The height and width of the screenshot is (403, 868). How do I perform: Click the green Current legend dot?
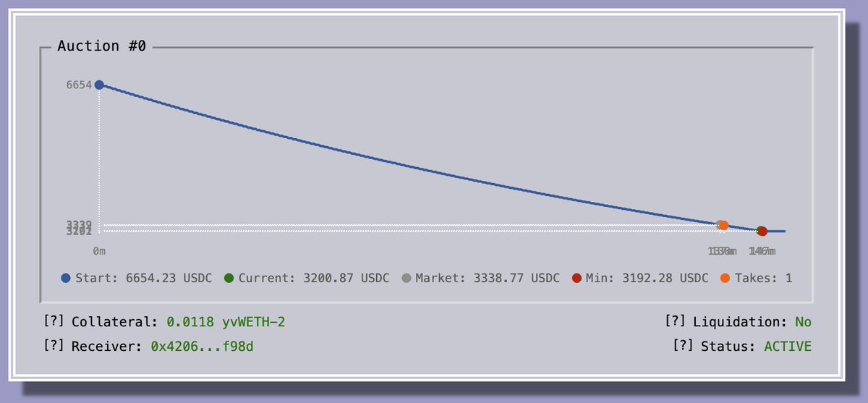(229, 279)
